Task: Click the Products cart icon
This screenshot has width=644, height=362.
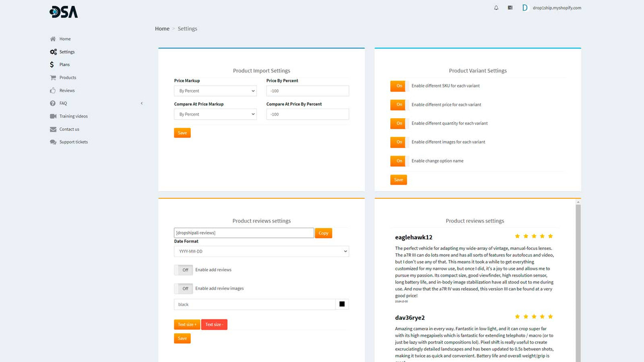Action: pos(53,77)
